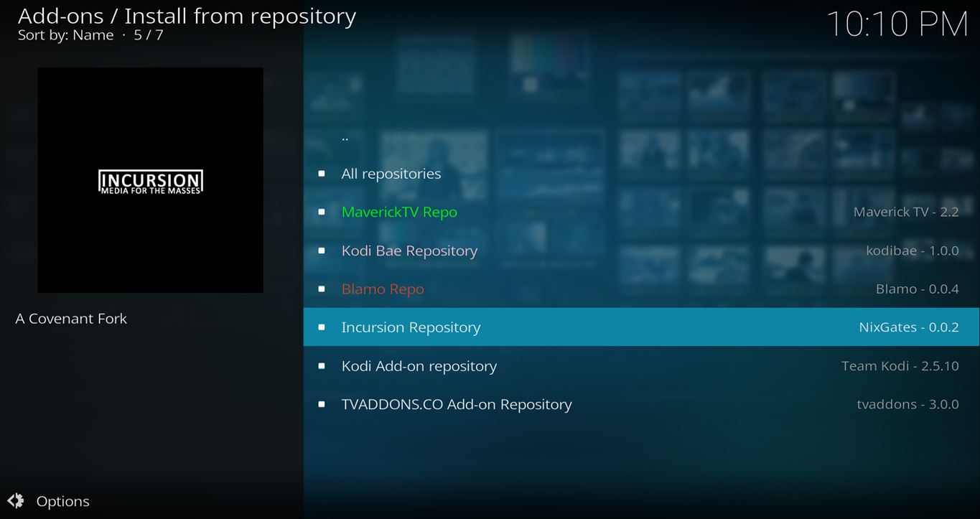The height and width of the screenshot is (519, 980).
Task: Click the bullet icon next to MaverickTV Repo
Action: pyautogui.click(x=321, y=212)
